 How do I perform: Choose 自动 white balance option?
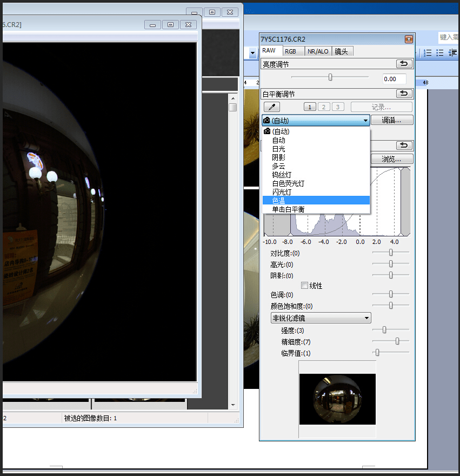click(x=316, y=140)
